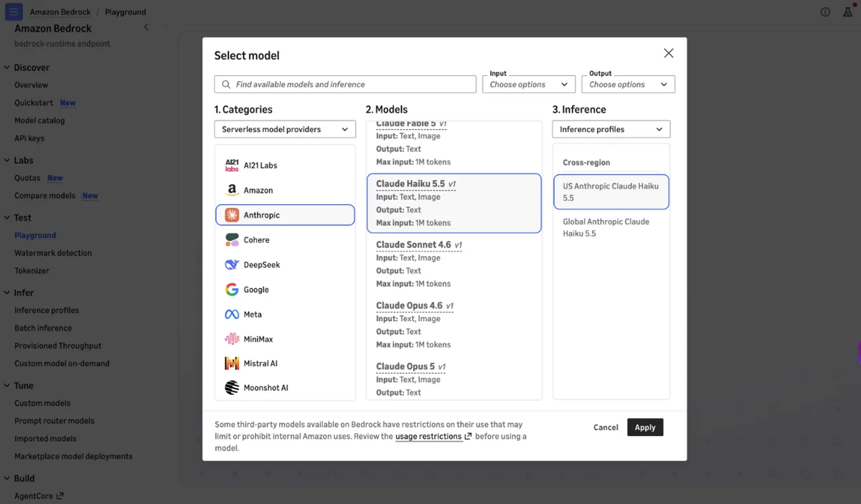Open the Output modality dropdown

[x=628, y=85]
